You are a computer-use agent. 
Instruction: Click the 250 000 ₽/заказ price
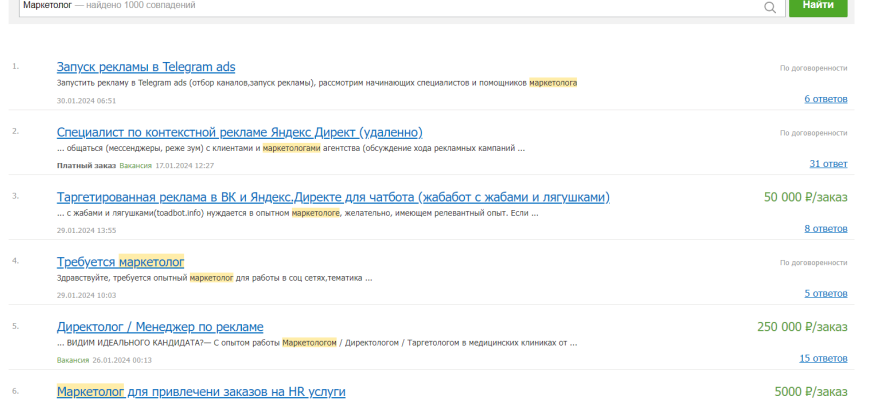802,327
